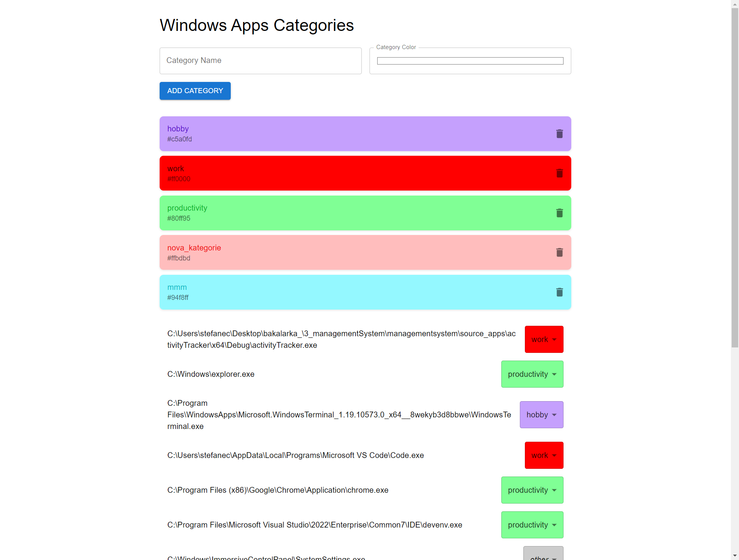The width and height of the screenshot is (739, 560).
Task: Delete the work category with trash icon
Action: coord(559,173)
